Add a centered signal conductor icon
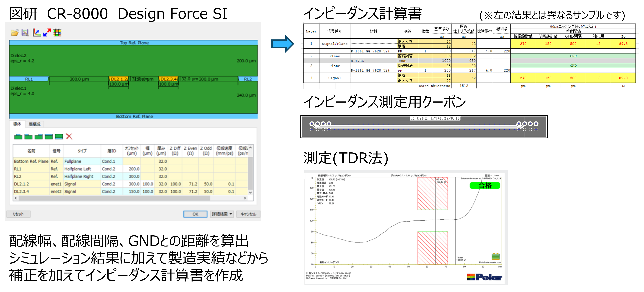Screen dimensions: 644x292 (18, 136)
